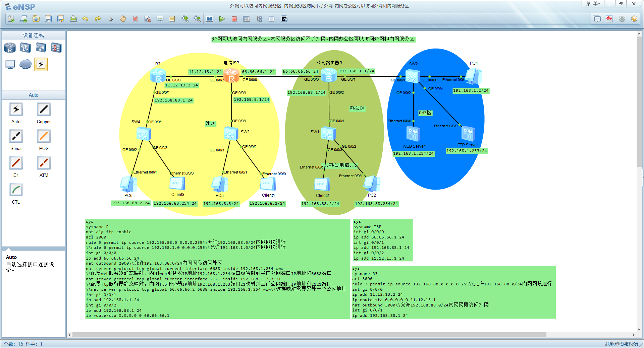Select the end-device PC category
Viewport: 644px width, 348px height.
tap(10, 64)
